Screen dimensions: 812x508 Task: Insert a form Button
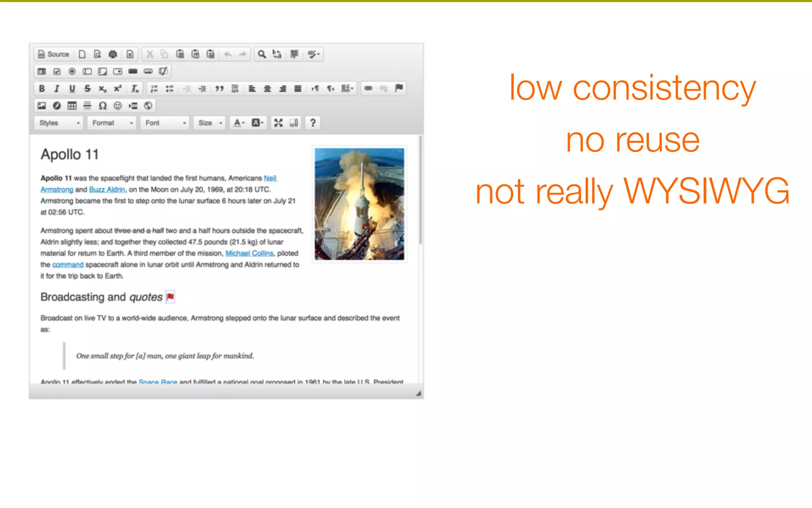click(133, 71)
